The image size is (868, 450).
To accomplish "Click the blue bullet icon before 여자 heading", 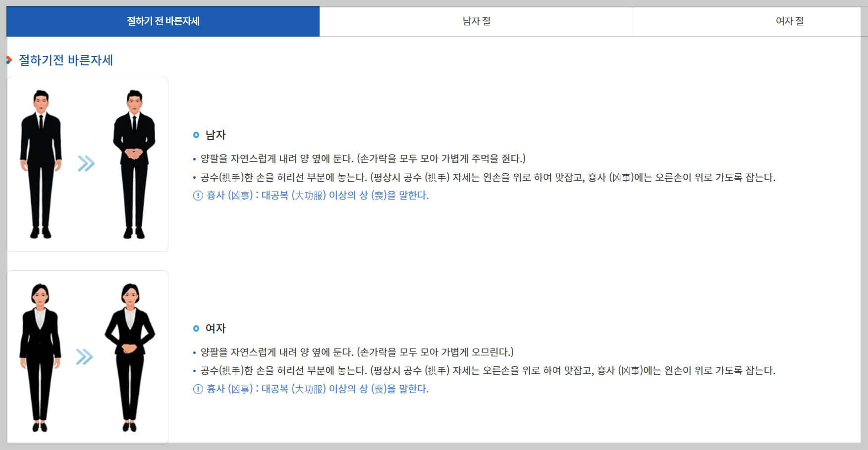I will pos(195,328).
